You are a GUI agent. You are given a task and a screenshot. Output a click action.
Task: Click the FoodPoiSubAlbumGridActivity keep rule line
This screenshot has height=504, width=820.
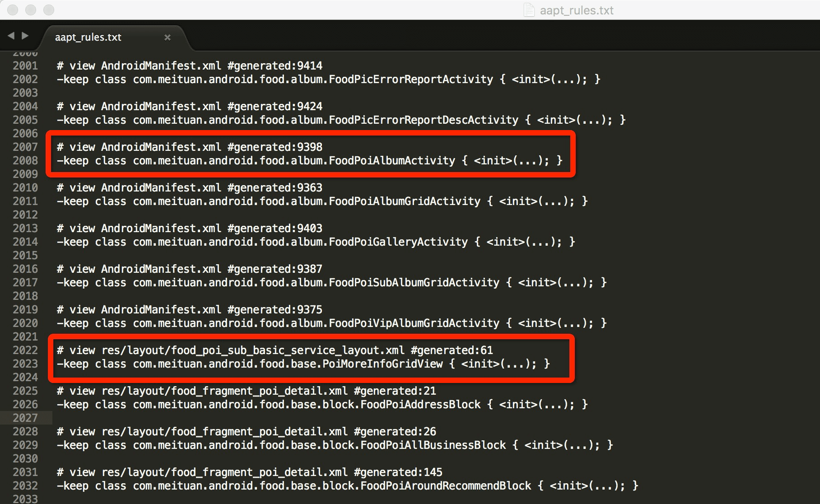pyautogui.click(x=332, y=283)
